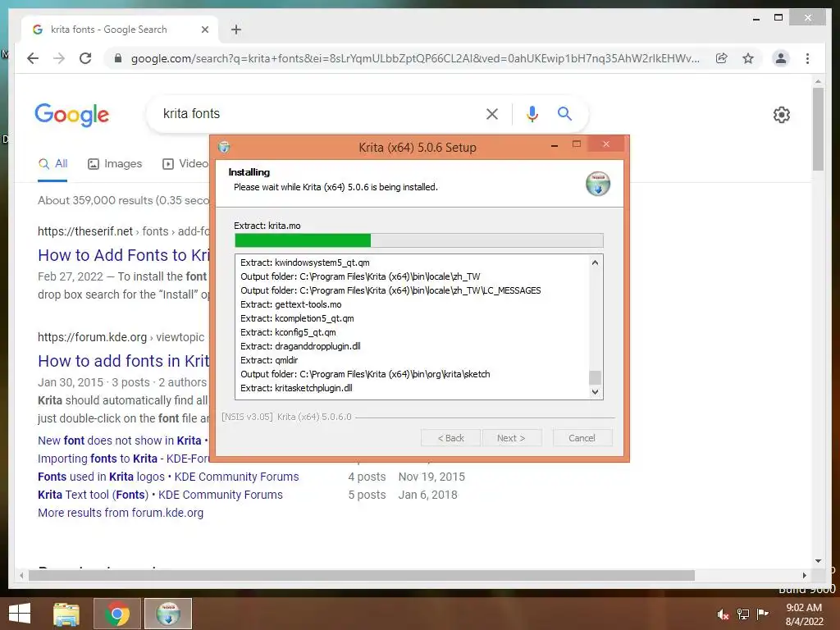Cancel the Krita installation
Image resolution: width=840 pixels, height=630 pixels.
[x=582, y=438]
